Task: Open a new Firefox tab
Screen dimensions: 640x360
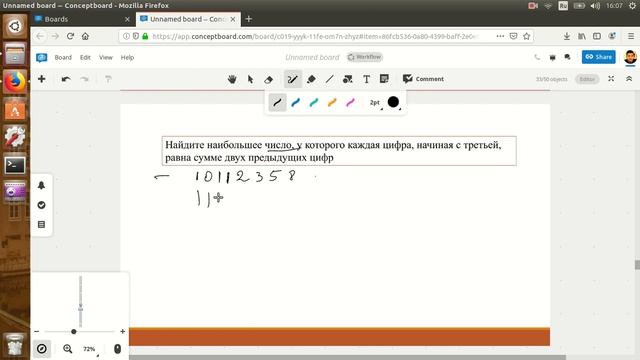Action: (x=249, y=19)
